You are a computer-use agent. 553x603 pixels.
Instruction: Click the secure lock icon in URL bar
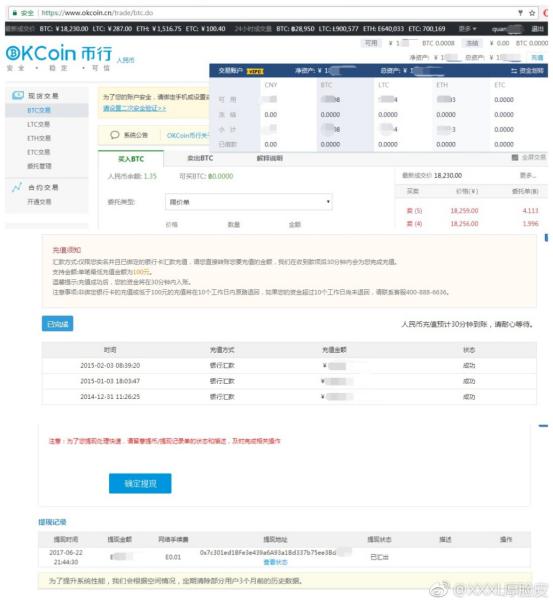click(15, 13)
